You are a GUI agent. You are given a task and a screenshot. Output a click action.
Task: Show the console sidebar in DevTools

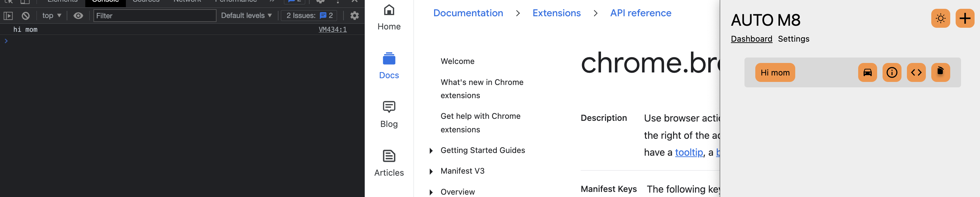tap(8, 16)
